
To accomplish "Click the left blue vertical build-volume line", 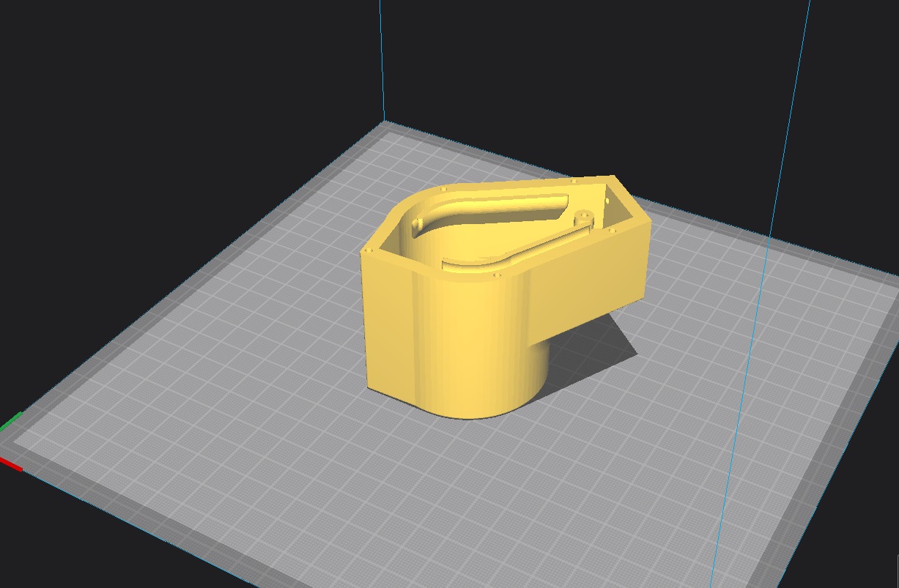I will click(382, 59).
